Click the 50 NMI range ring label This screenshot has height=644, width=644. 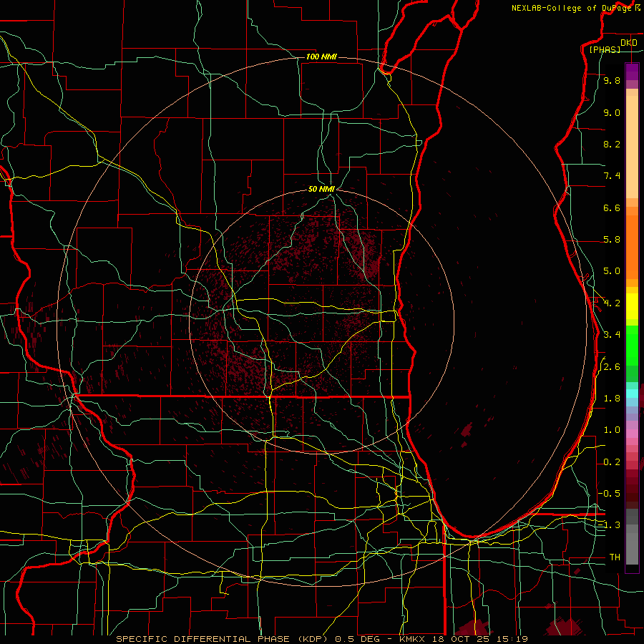pyautogui.click(x=321, y=189)
